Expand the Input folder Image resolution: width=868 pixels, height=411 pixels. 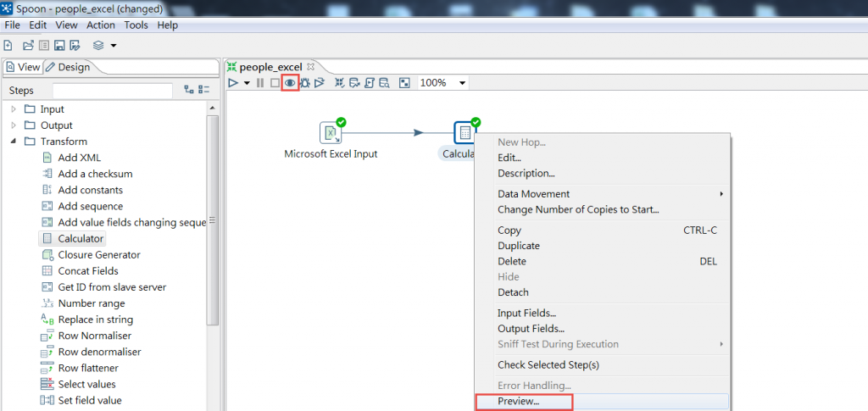tap(14, 109)
